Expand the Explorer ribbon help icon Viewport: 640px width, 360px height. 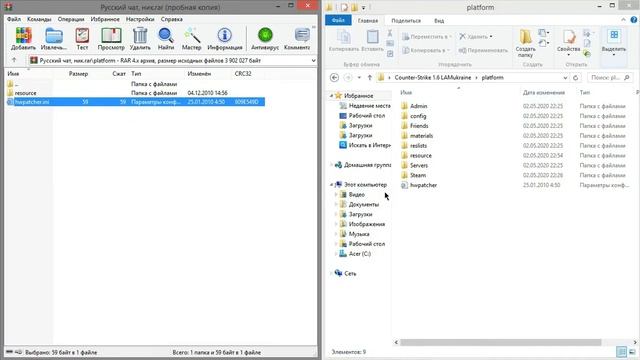pos(634,20)
